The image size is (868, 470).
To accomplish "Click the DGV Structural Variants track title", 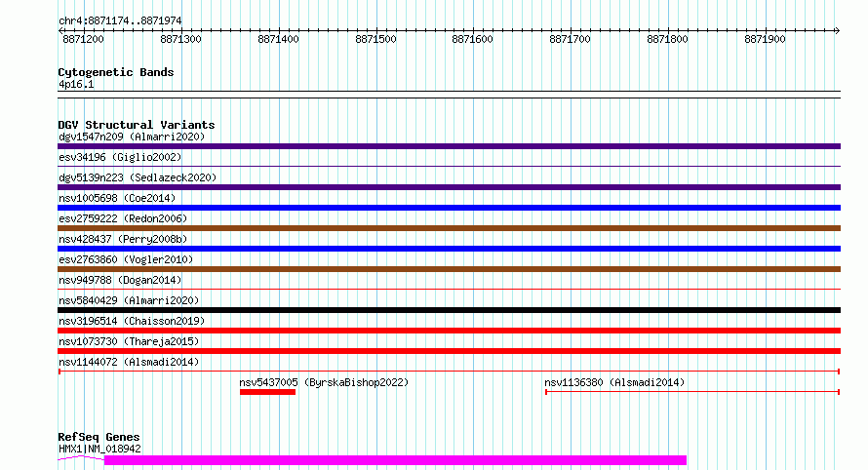I will [x=137, y=125].
